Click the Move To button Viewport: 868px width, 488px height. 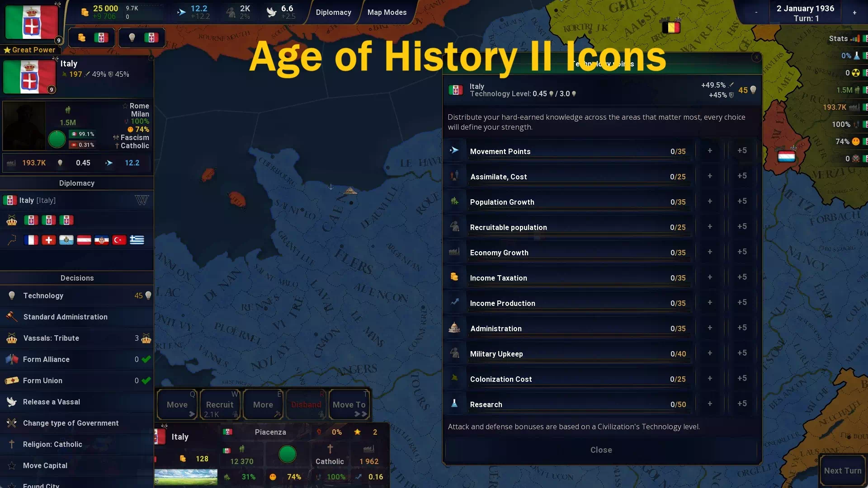point(349,404)
